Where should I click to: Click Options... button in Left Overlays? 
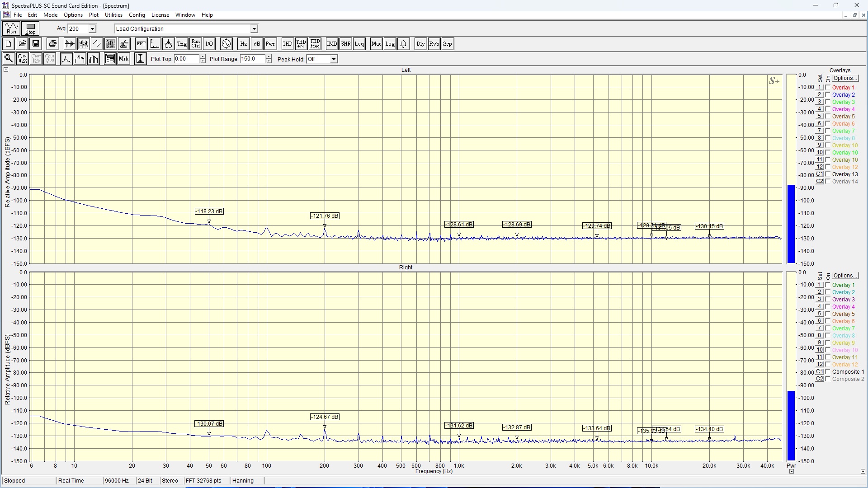coord(845,78)
